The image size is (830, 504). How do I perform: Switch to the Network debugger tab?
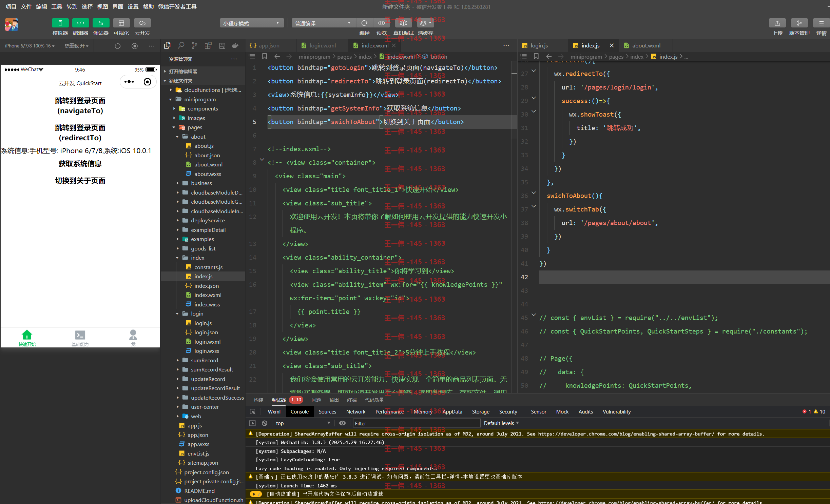pos(355,411)
